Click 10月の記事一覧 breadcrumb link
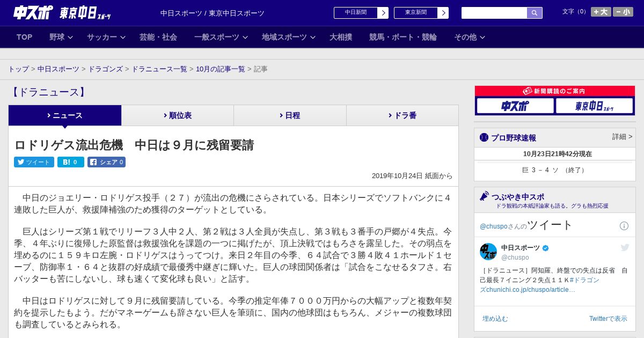The image size is (644, 338). [x=221, y=69]
